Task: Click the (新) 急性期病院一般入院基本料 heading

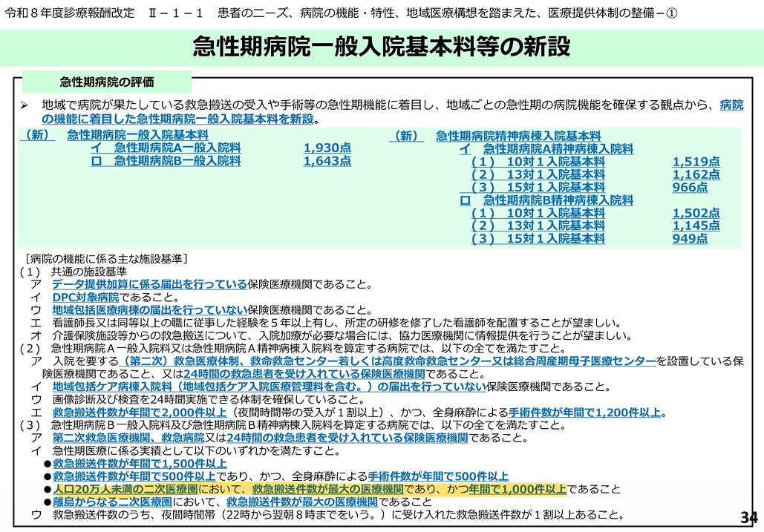Action: point(114,135)
